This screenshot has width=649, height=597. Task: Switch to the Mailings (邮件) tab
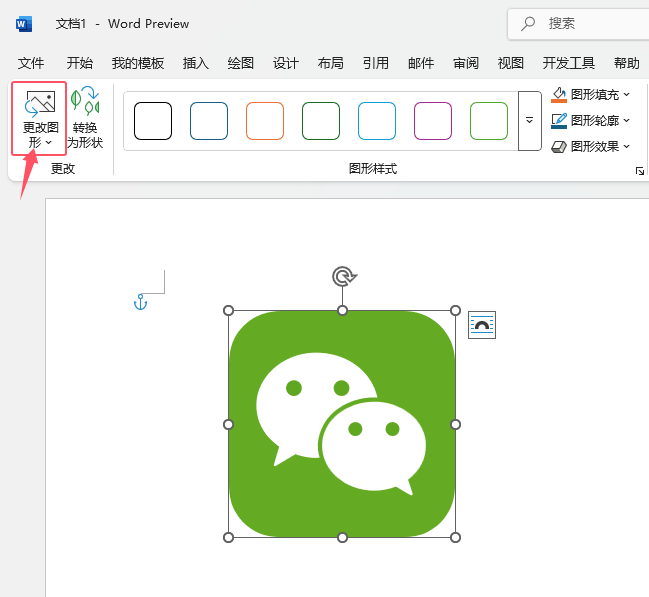point(421,63)
